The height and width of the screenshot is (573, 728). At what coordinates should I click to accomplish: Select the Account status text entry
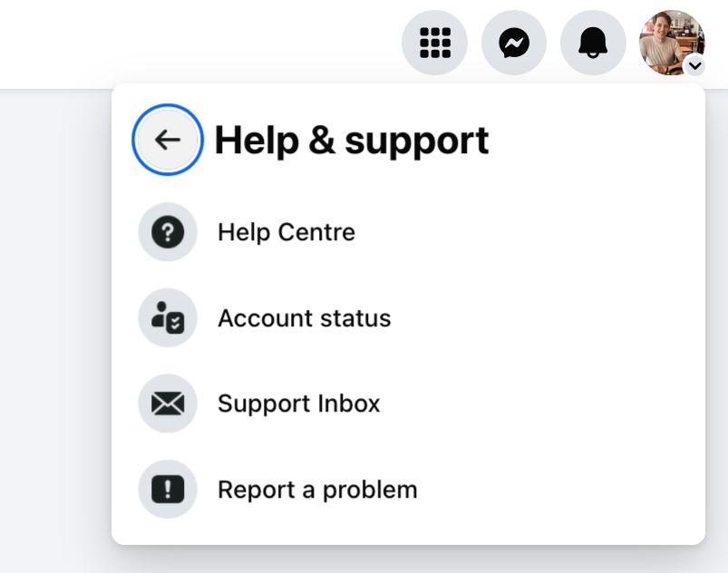pos(305,318)
